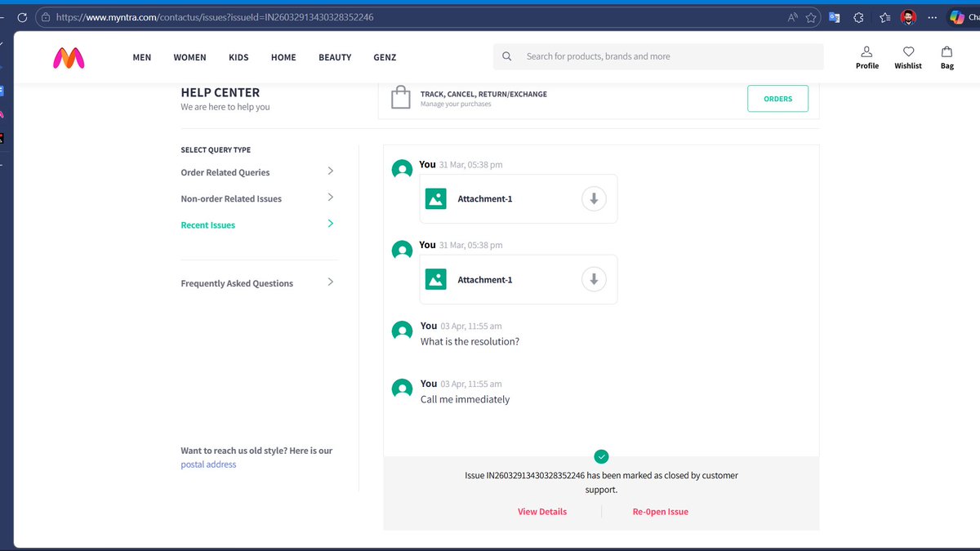Download the first Attachment-1 via arrow

[594, 198]
